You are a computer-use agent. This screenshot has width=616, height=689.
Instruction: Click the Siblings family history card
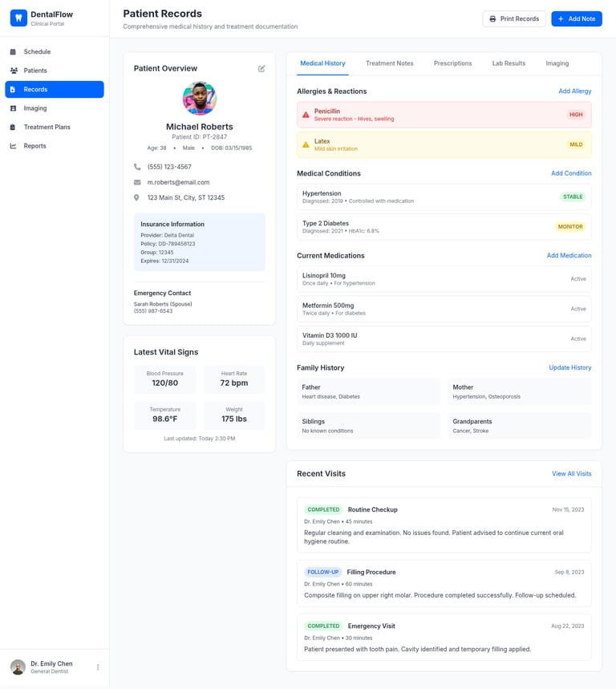pos(369,426)
